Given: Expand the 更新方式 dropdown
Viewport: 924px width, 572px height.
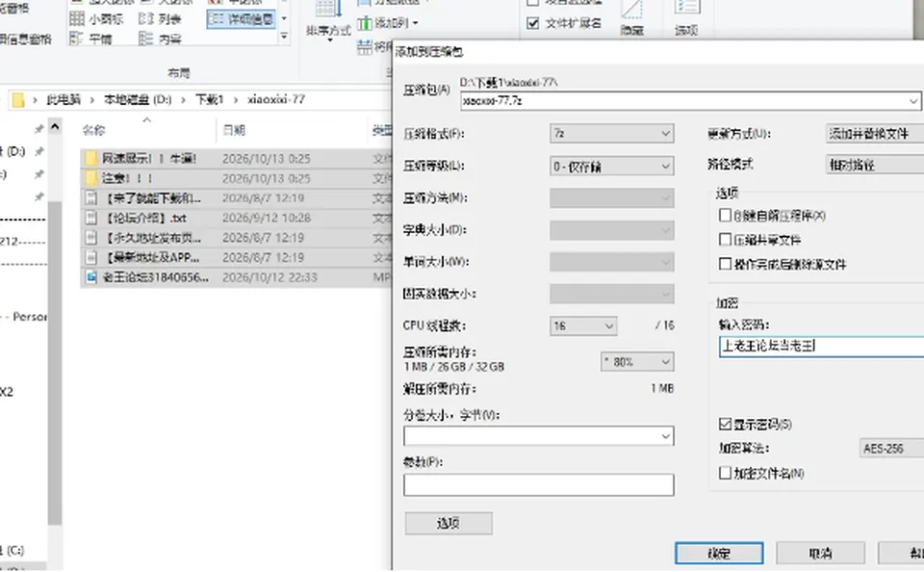Looking at the screenshot, I should click(875, 134).
